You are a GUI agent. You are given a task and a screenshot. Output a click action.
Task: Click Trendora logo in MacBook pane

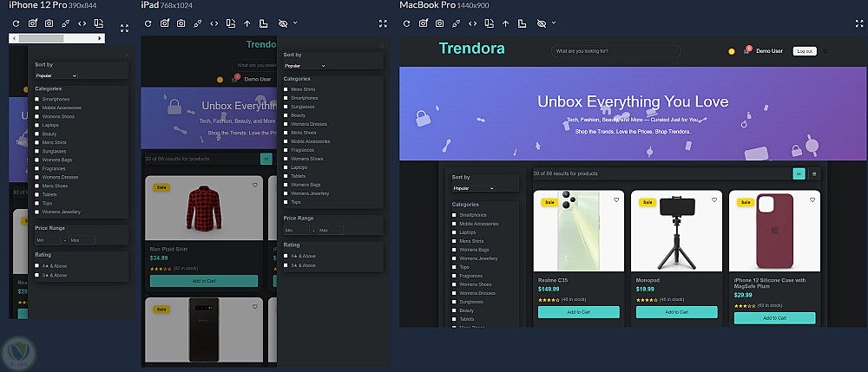(471, 49)
